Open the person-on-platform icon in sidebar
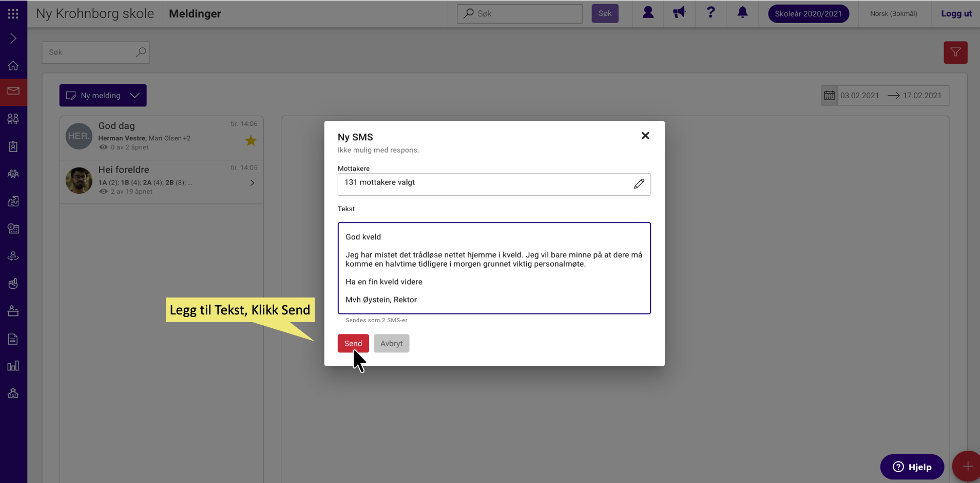 point(13,256)
